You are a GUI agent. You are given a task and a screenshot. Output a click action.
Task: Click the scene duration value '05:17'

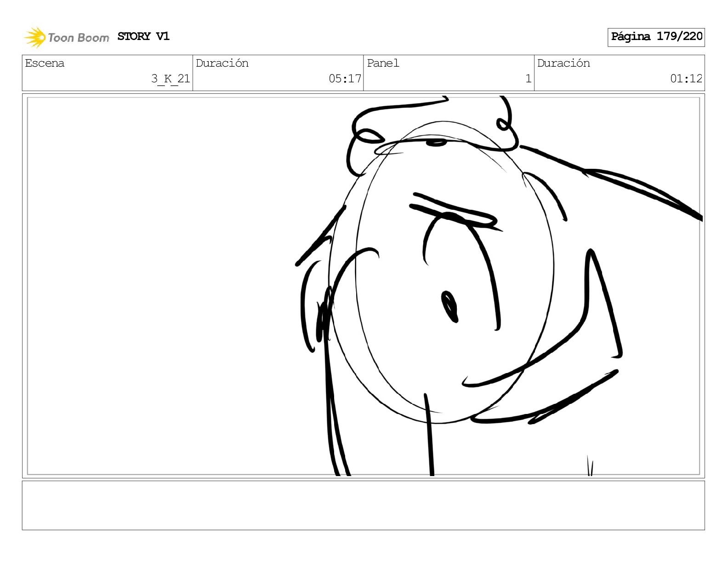click(x=345, y=79)
